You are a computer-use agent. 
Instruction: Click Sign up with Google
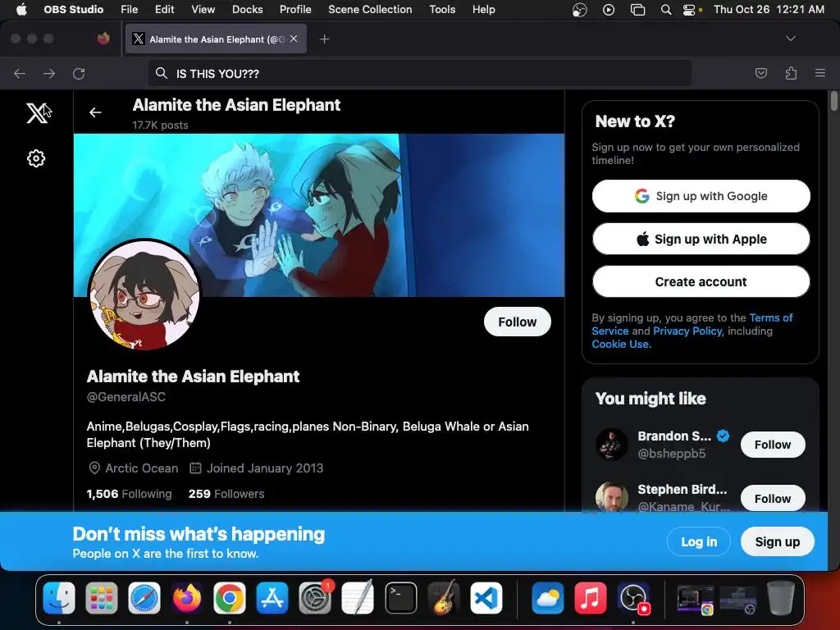[701, 196]
